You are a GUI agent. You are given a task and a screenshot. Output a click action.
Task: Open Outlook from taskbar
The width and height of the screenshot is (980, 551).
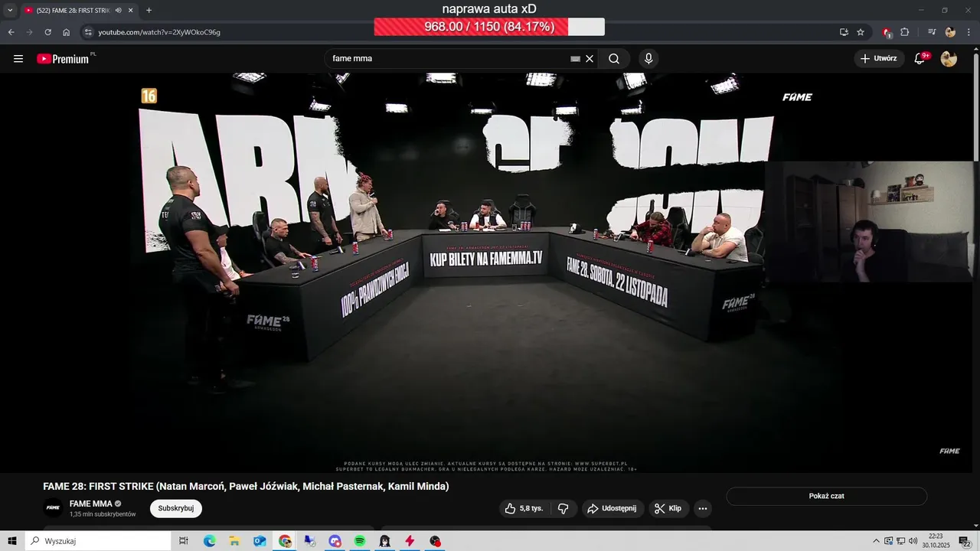260,541
